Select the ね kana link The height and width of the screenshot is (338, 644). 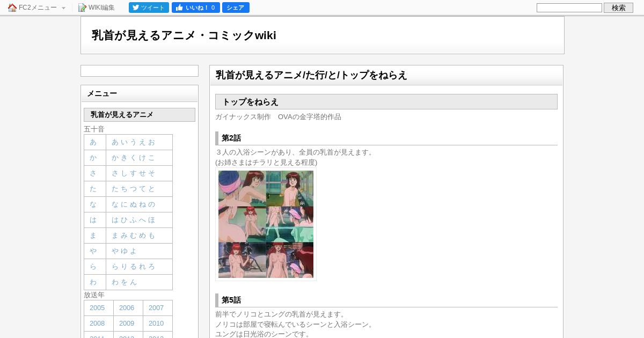(142, 204)
